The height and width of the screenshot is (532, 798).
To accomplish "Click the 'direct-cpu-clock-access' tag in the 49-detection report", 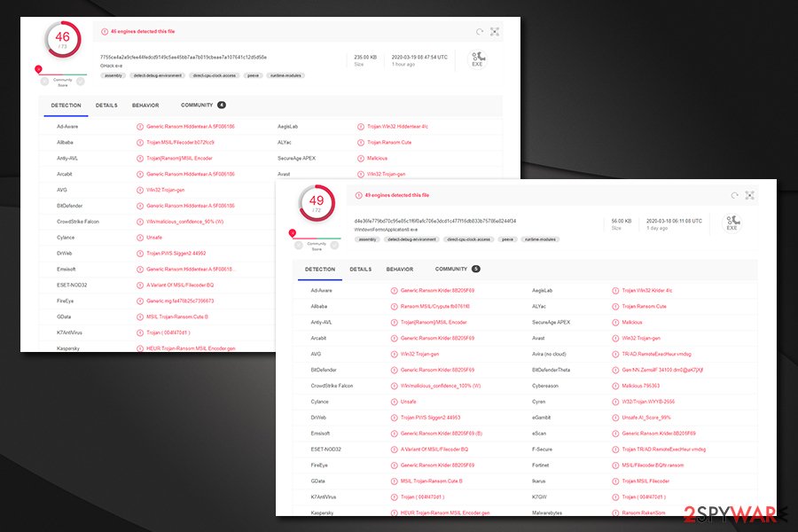I will [x=469, y=239].
